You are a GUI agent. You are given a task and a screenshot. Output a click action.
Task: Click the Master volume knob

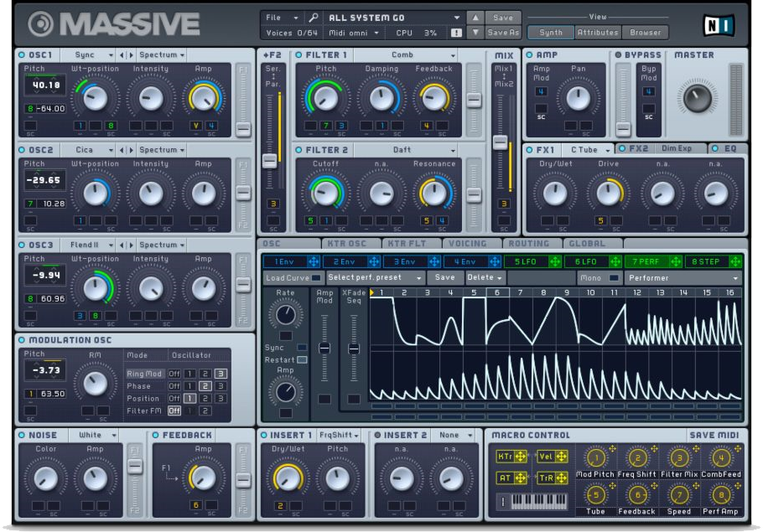[697, 97]
